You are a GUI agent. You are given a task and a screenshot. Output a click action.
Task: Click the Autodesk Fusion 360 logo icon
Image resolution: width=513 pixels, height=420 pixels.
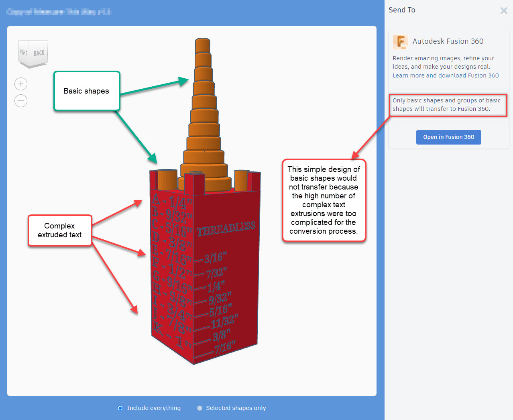pos(400,42)
